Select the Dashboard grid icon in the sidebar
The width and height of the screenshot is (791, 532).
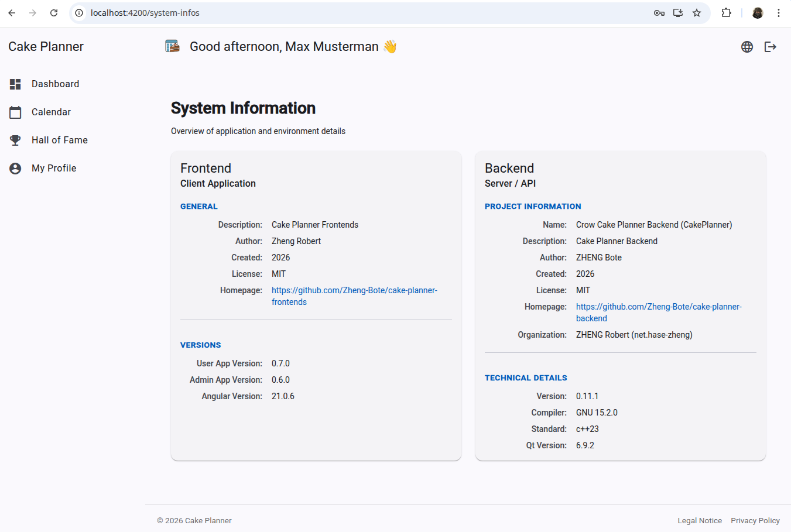(x=15, y=84)
